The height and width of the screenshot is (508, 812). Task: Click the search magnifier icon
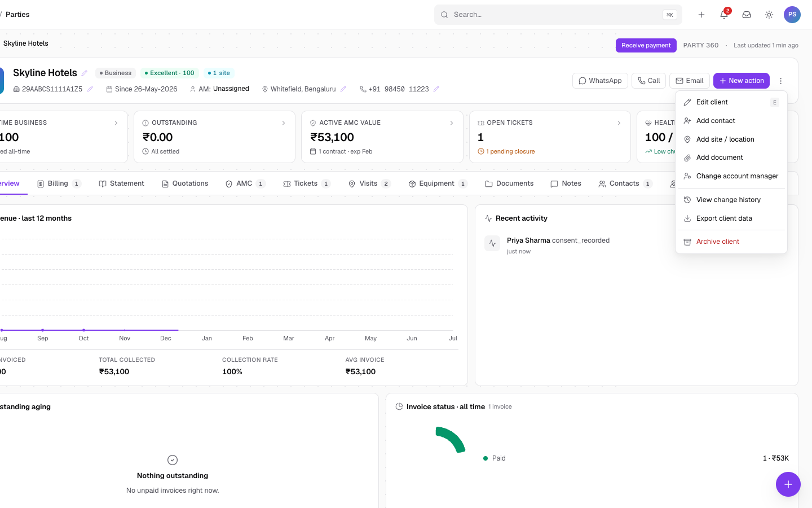[444, 15]
